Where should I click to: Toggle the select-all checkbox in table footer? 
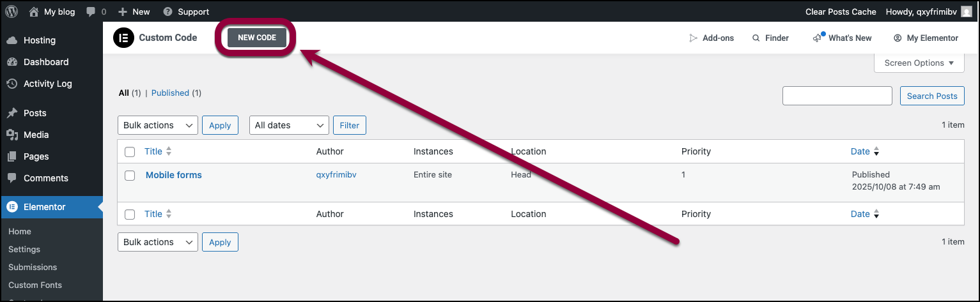pos(130,215)
